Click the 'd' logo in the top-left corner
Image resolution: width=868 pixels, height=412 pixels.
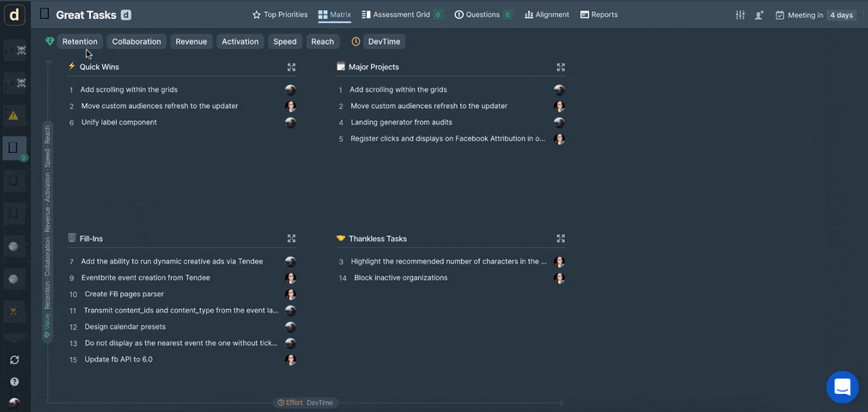(15, 15)
